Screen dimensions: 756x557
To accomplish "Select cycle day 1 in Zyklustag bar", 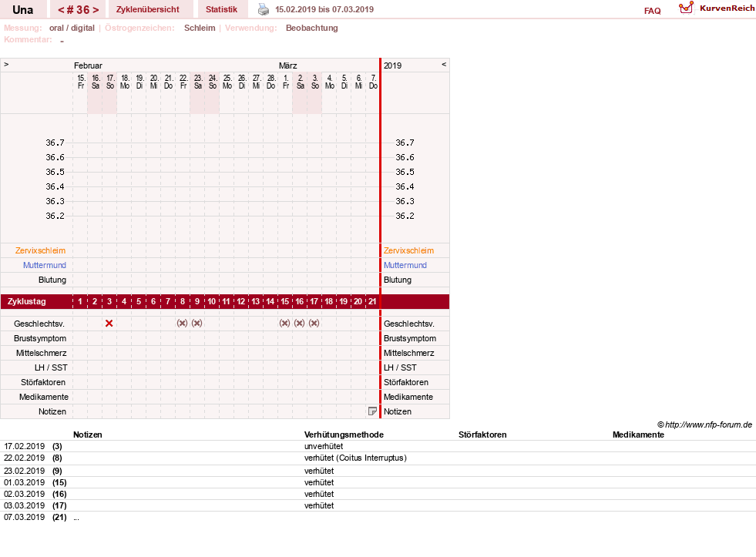I will click(80, 302).
